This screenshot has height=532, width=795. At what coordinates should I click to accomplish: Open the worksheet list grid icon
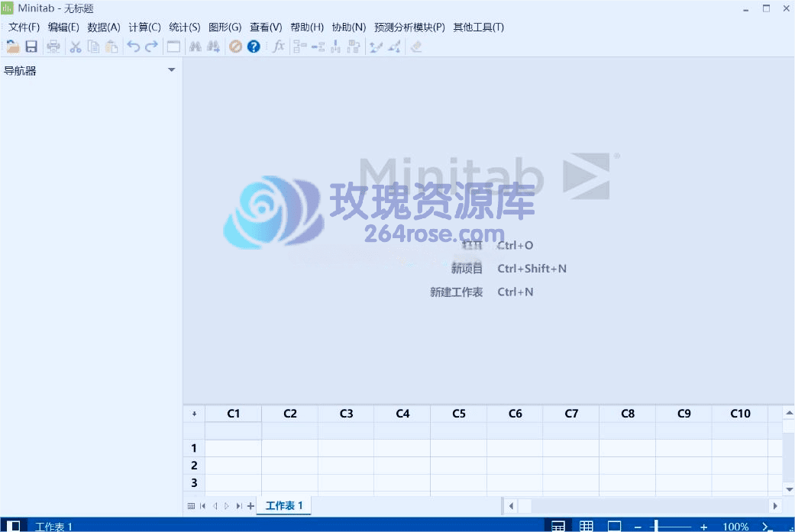pyautogui.click(x=191, y=505)
